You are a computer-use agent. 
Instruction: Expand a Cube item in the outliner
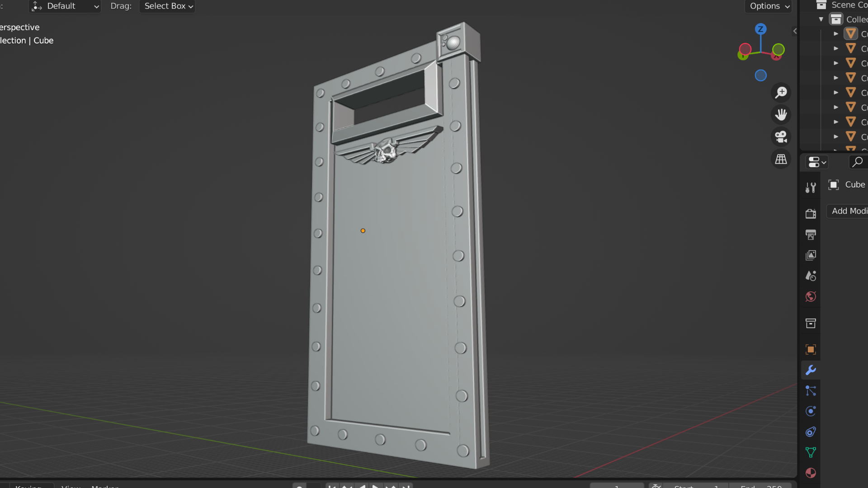836,33
